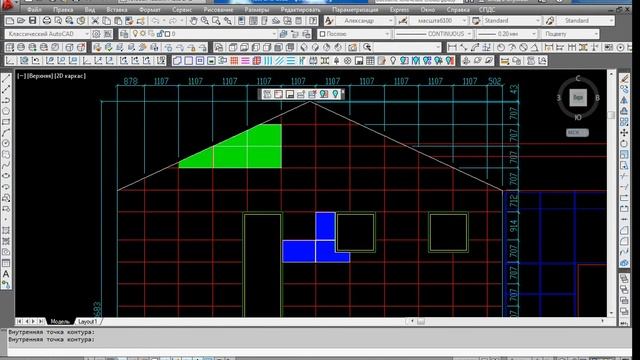Image resolution: width=640 pixels, height=360 pixels.
Task: Switch to the Модель tab
Action: coord(60,322)
